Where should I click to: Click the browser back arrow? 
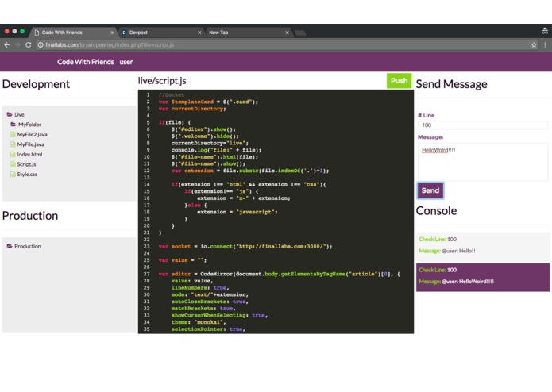point(6,44)
